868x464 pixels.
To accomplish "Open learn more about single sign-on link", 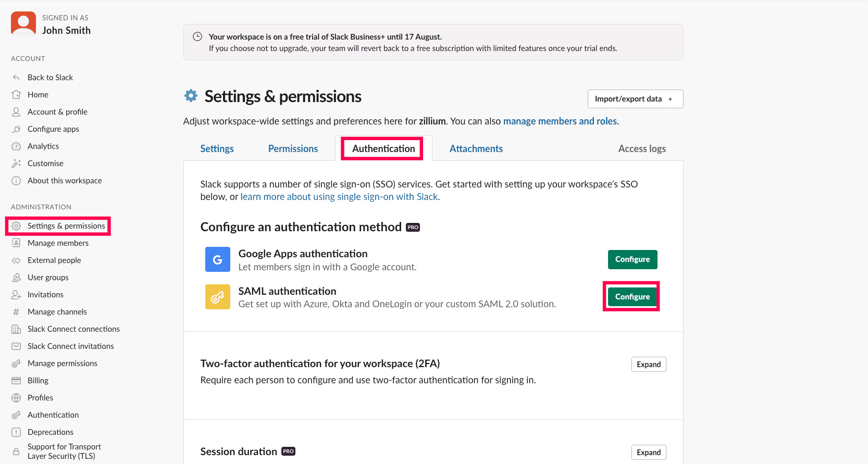I will tap(339, 197).
